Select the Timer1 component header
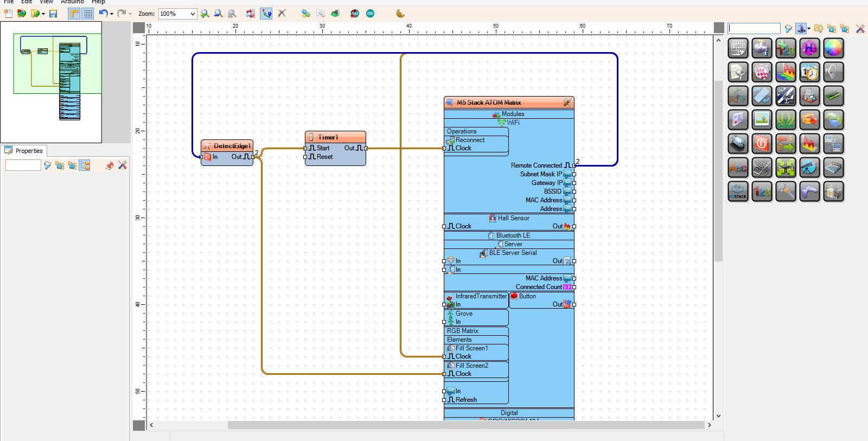 (335, 137)
